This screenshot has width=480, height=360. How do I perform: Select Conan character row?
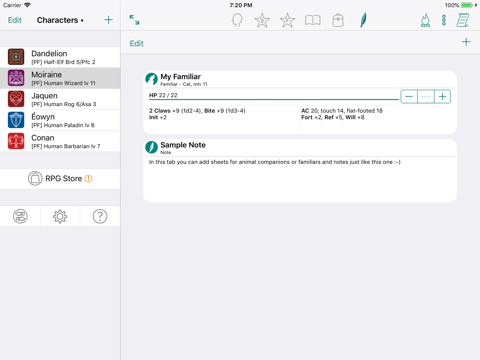[x=60, y=141]
